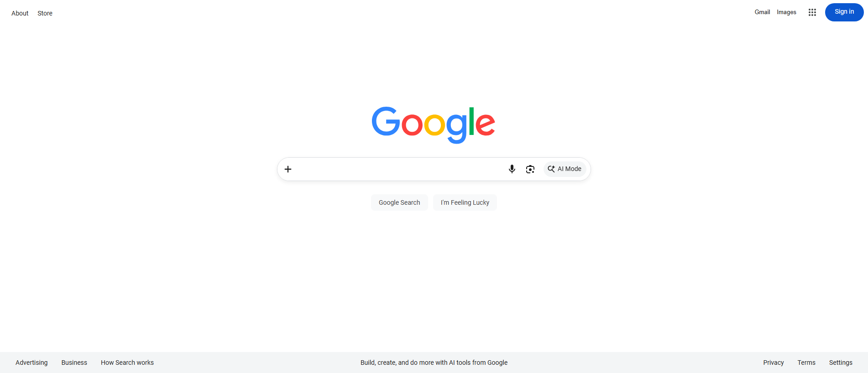Open the Advertising footer link
Image resolution: width=868 pixels, height=373 pixels.
(x=31, y=363)
